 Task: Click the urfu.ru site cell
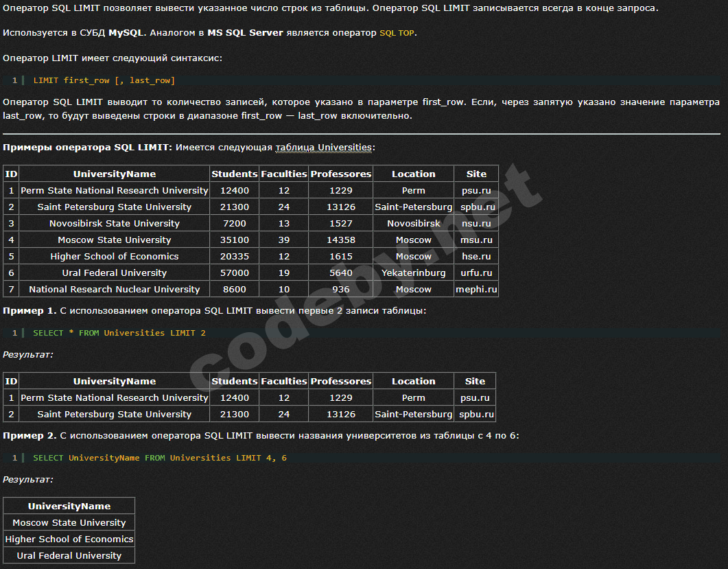pyautogui.click(x=476, y=273)
